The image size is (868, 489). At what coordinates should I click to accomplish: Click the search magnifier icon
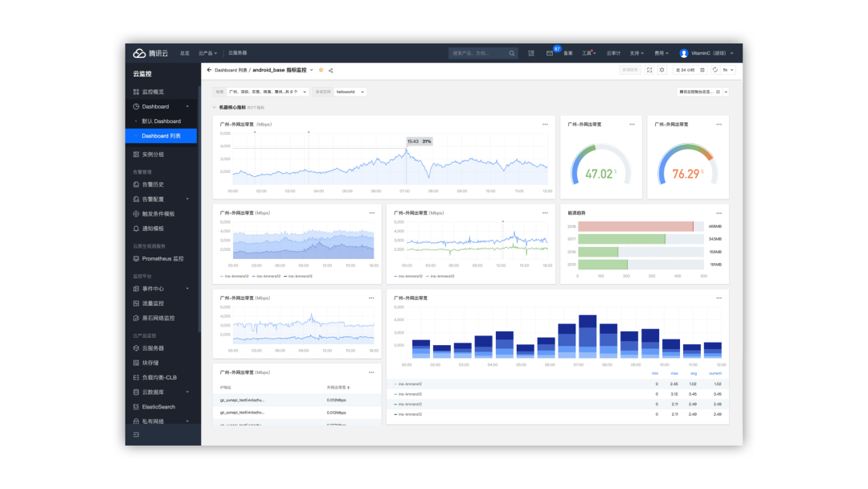[x=512, y=53]
